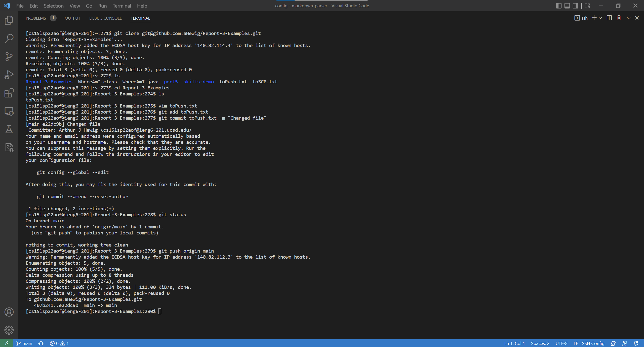
Task: Open Run and Debug view
Action: [9, 75]
